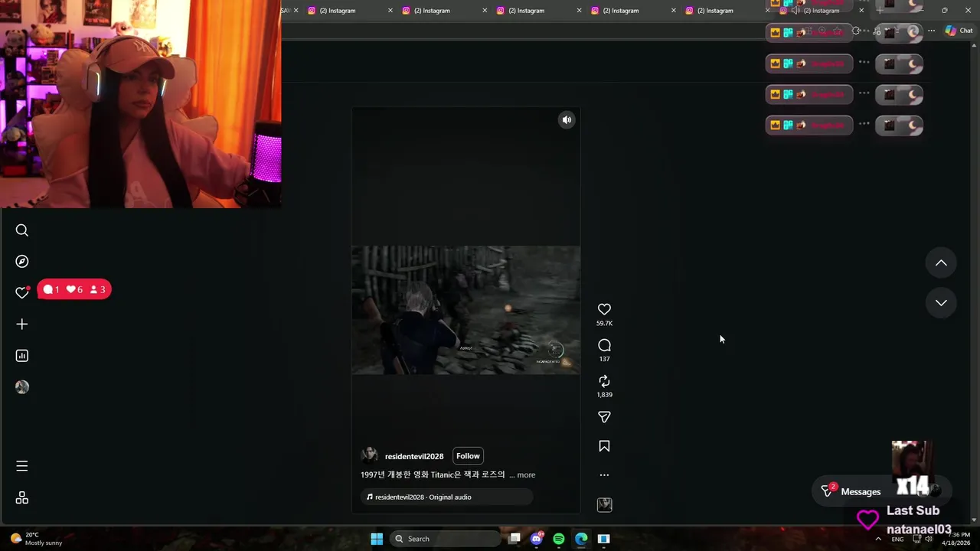Screen dimensions: 980x551
Task: Click the Korean caption text
Action: 433,475
